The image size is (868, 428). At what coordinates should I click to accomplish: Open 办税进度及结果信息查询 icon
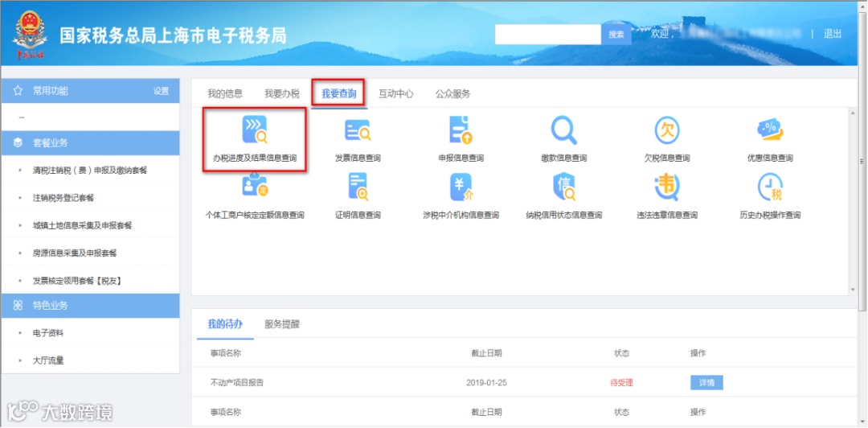point(255,130)
